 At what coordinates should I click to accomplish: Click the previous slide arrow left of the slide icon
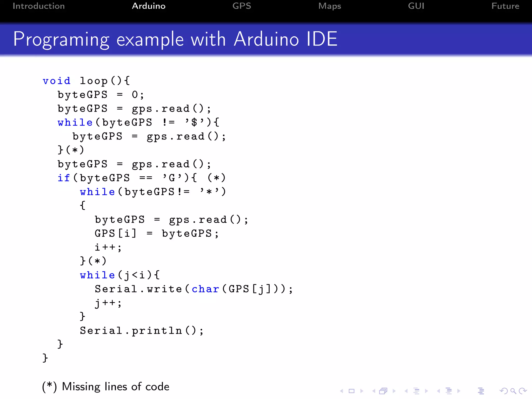click(342, 391)
